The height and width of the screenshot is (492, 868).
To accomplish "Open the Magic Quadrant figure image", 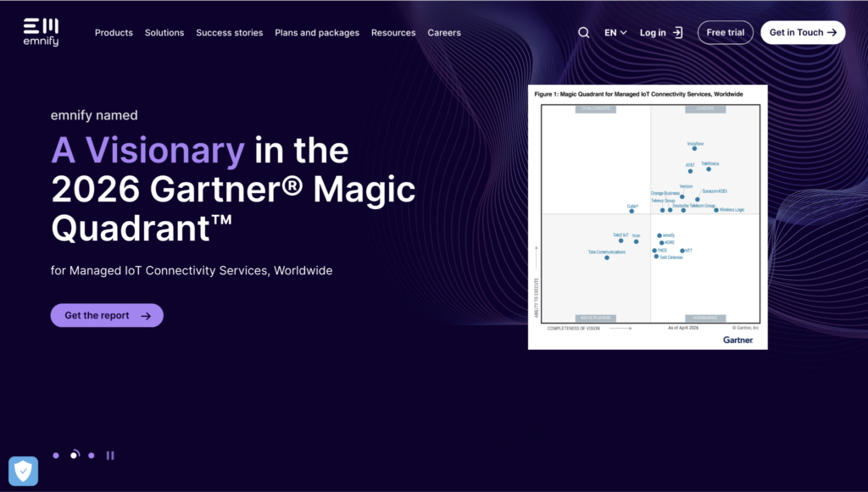I will [x=648, y=217].
